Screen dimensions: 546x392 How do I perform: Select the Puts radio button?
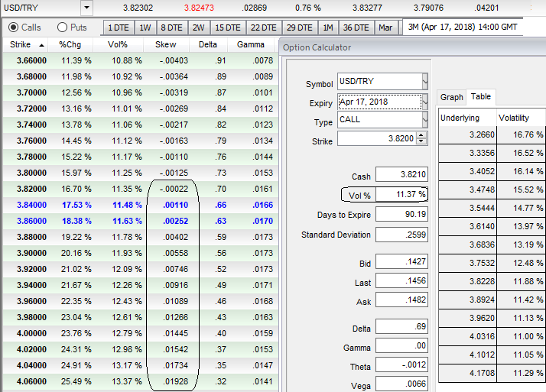(63, 28)
